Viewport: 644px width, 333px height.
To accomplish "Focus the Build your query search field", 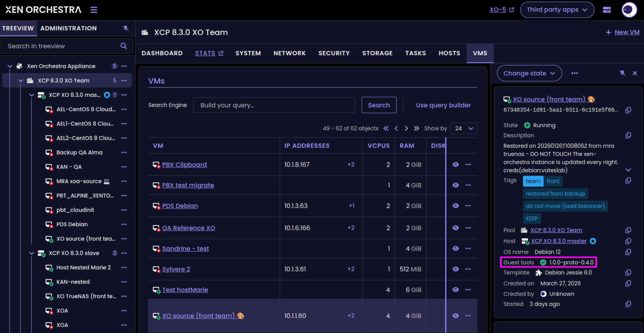I will (x=274, y=105).
